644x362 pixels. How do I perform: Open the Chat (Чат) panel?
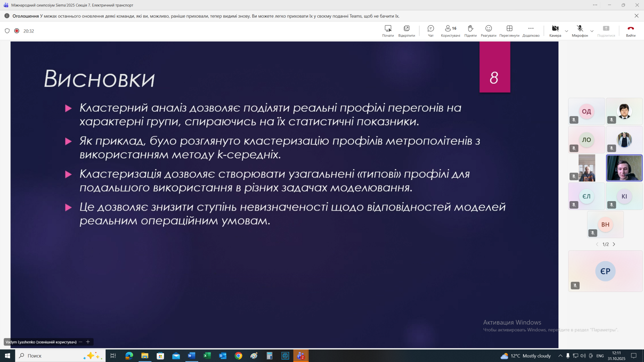431,31
